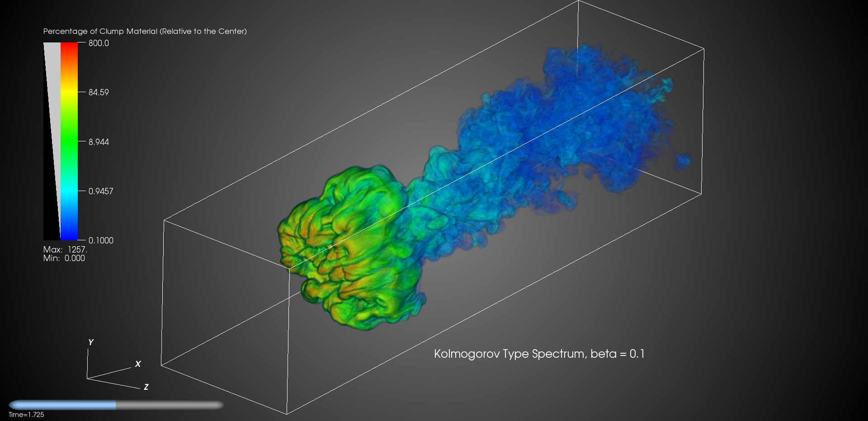Screen dimensions: 868x421
Task: Click the 'Kolmogorov Type Spectrum, beta = 0.1' annotation
Action: click(539, 354)
